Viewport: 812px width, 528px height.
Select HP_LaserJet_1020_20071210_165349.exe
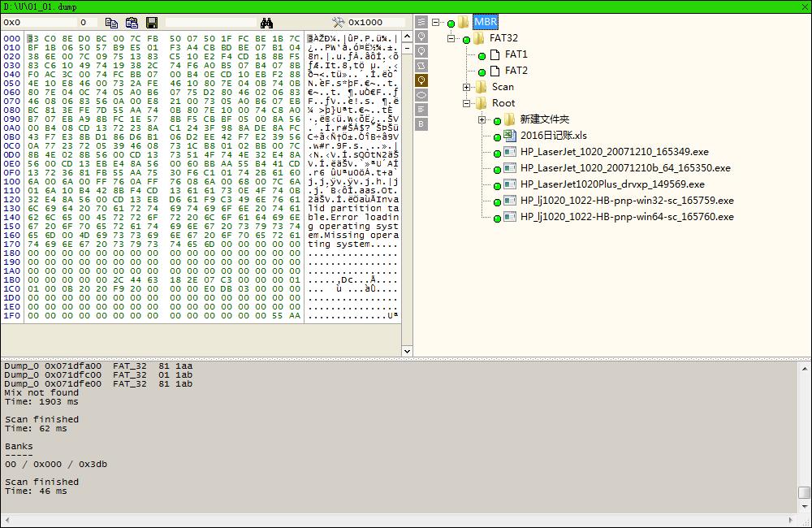coord(614,152)
